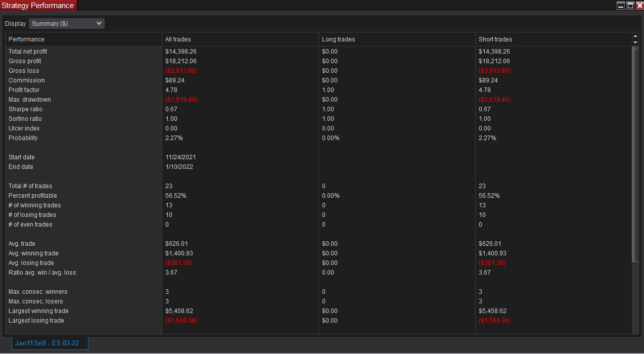Click All trades total net profit $14,398.26
This screenshot has width=644, height=354.
coord(181,52)
